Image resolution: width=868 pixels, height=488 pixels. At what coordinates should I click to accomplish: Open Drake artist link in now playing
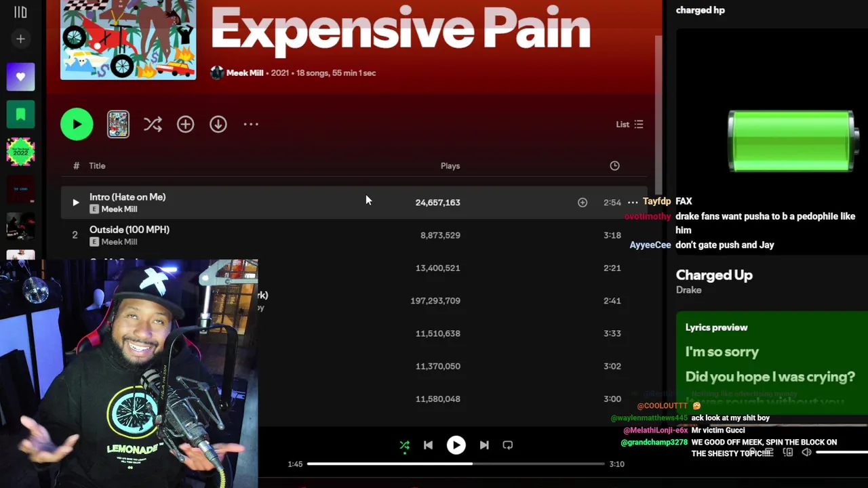688,290
